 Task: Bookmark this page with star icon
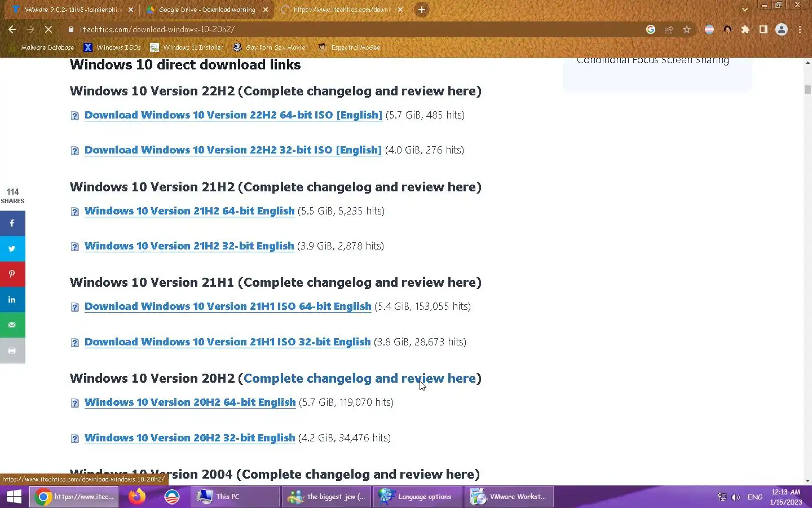[x=687, y=29]
